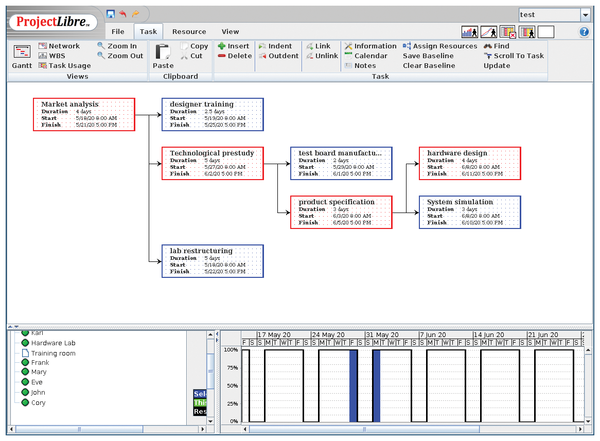
Task: Switch to the Network view
Action: pos(59,46)
